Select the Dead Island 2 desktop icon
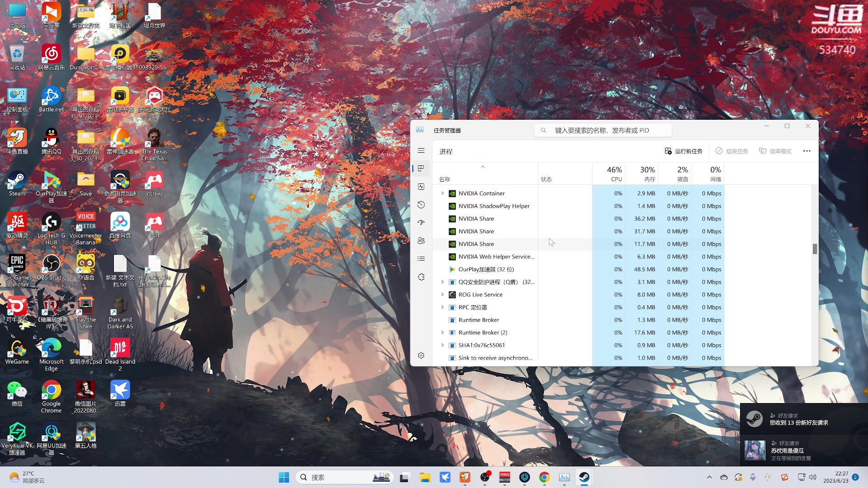 pos(120,355)
